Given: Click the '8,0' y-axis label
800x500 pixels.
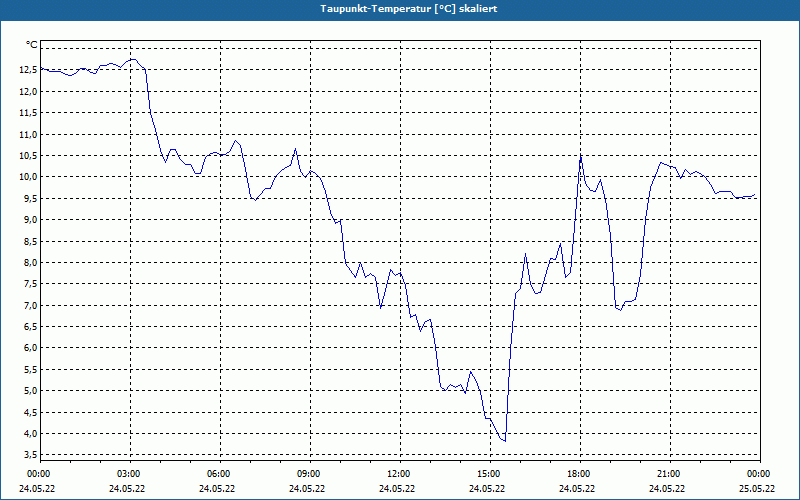Looking at the screenshot, I should [31, 263].
